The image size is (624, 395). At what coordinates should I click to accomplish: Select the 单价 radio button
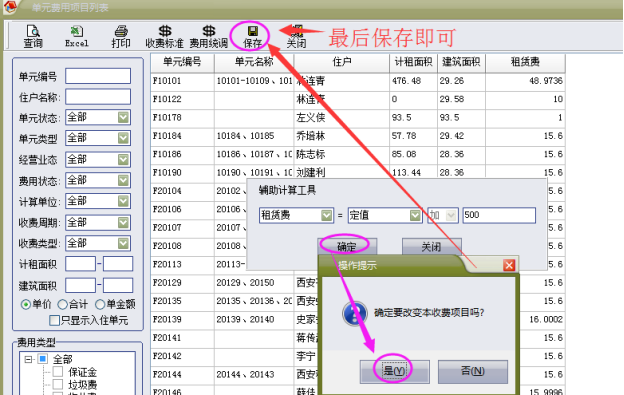click(x=26, y=305)
